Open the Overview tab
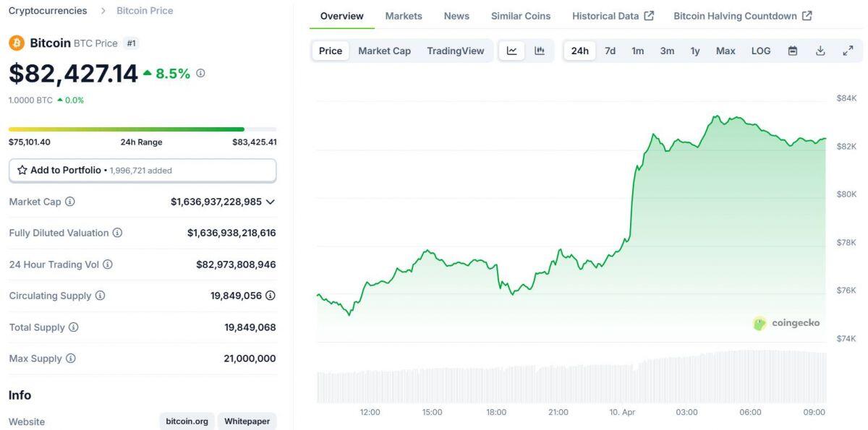Image resolution: width=868 pixels, height=430 pixels. (x=342, y=16)
